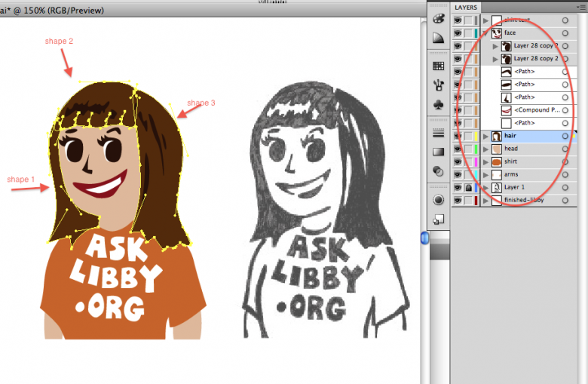Open the Graphic Styles panel icon
The image size is (588, 384).
(x=439, y=220)
